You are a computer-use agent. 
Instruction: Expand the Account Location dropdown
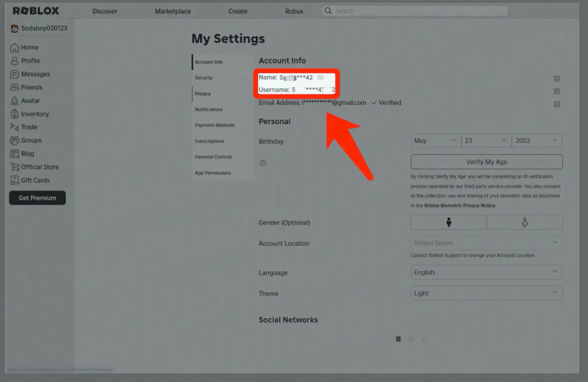487,243
